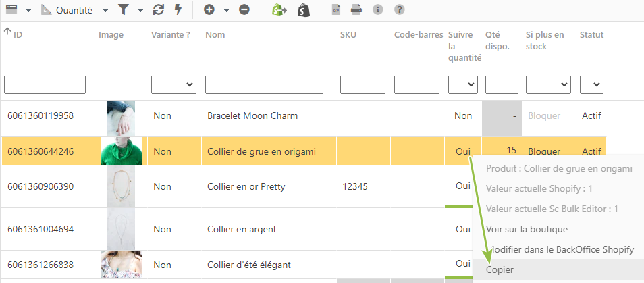The width and height of the screenshot is (644, 283).
Task: Click ID cell 6061360119958
Action: (41, 115)
